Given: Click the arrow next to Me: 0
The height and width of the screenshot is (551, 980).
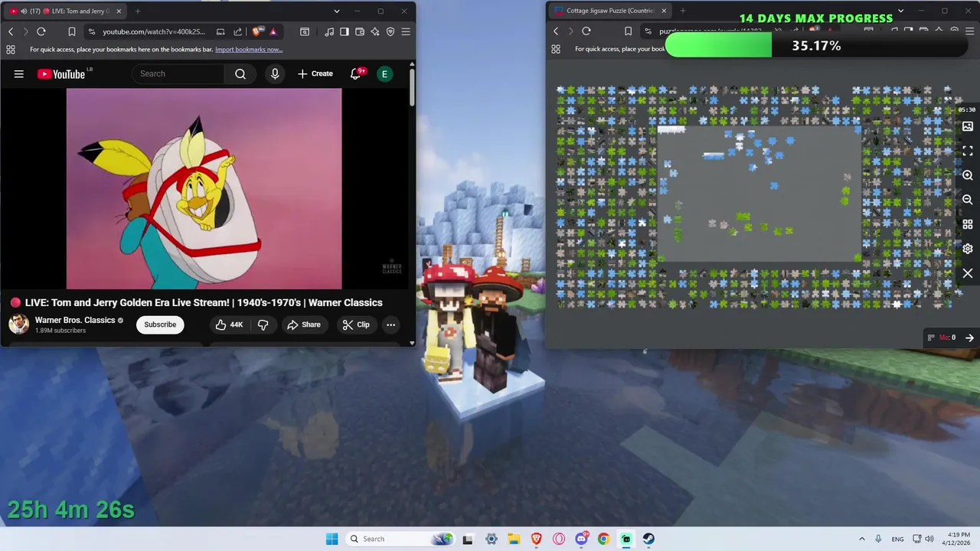Looking at the screenshot, I should pyautogui.click(x=969, y=337).
